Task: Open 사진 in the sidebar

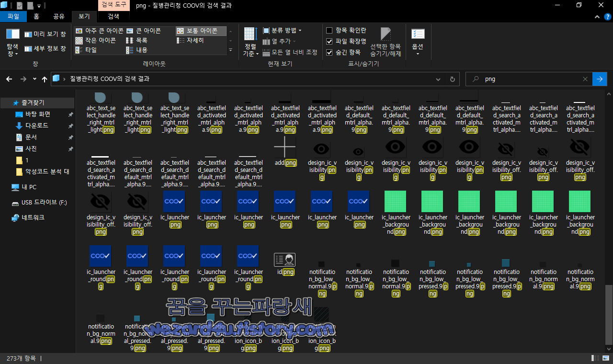Action: [31, 148]
